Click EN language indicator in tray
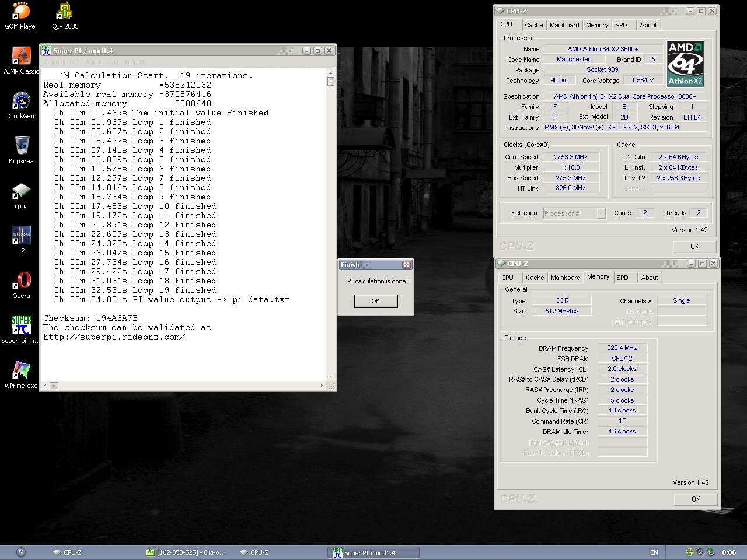The height and width of the screenshot is (560, 747). [654, 552]
